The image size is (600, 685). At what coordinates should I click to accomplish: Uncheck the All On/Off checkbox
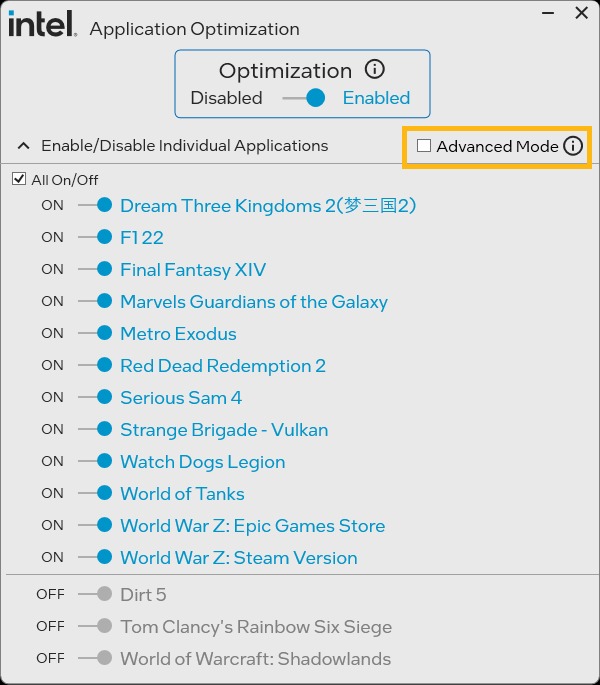(x=19, y=180)
